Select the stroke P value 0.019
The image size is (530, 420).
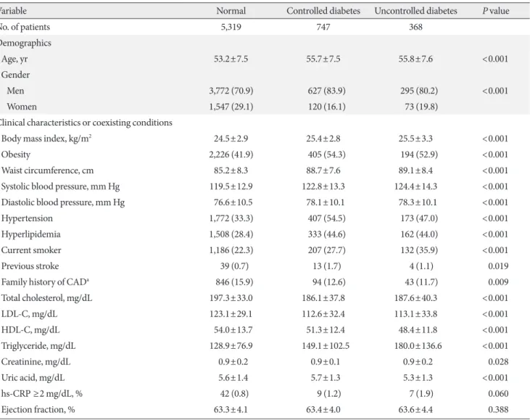tap(498, 266)
